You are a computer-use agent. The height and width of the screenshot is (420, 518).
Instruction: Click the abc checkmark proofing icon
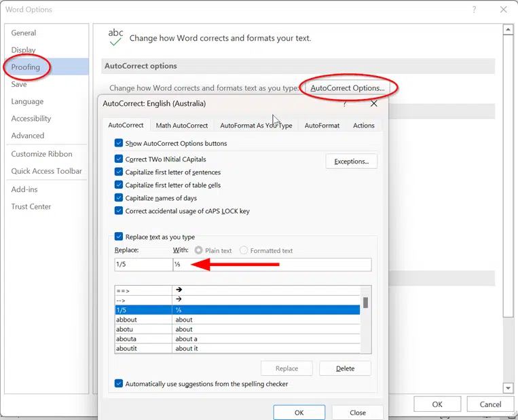(x=115, y=37)
